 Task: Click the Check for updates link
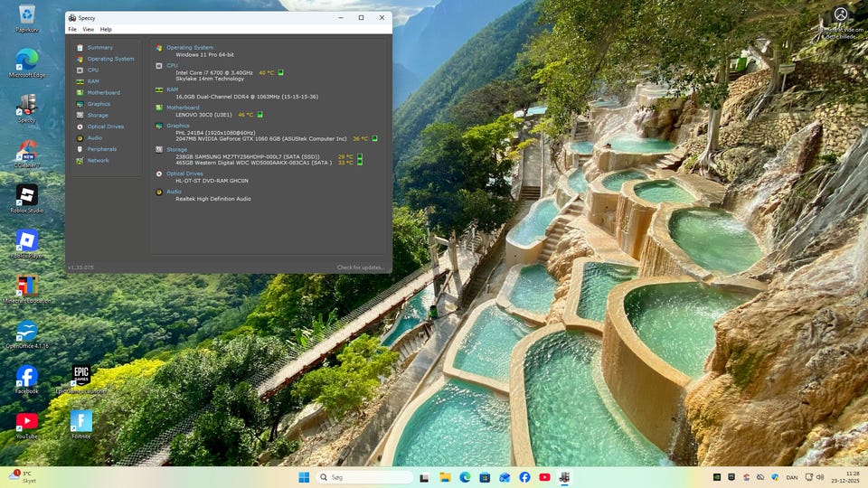pos(361,267)
